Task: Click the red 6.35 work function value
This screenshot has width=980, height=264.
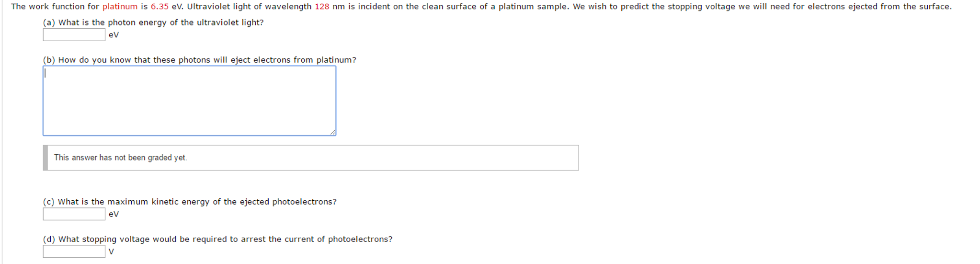Action: (x=160, y=7)
